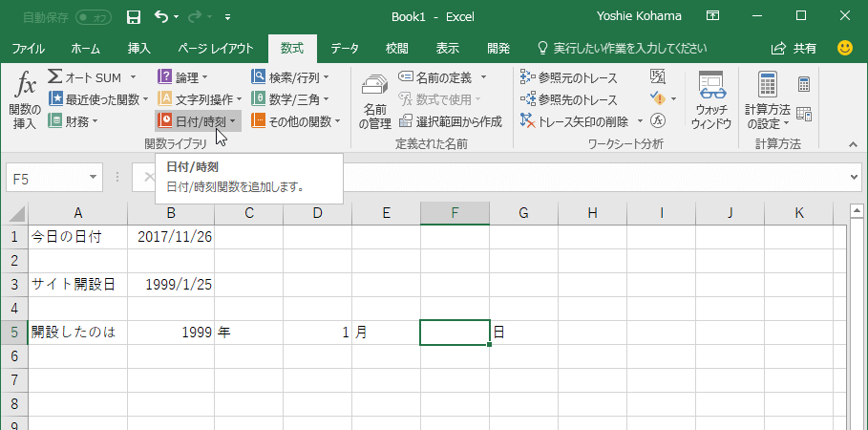Click the Share (共有) button
This screenshot has width=868, height=430.
pyautogui.click(x=794, y=48)
